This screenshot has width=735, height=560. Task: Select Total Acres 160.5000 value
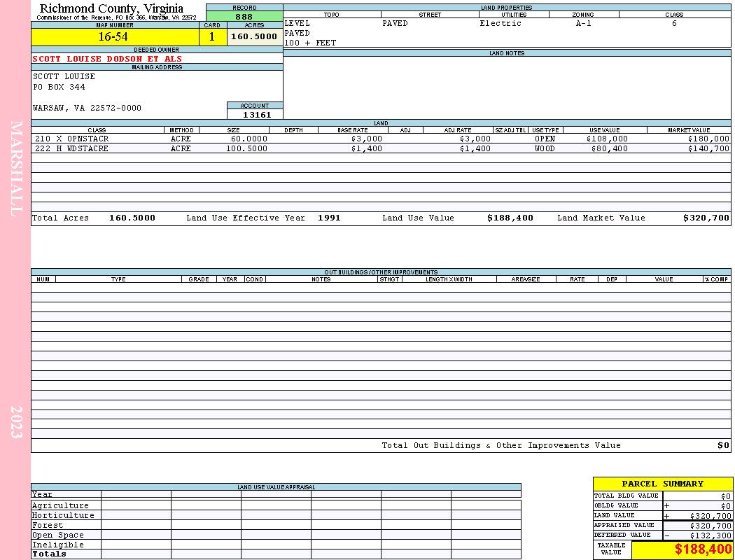(132, 218)
